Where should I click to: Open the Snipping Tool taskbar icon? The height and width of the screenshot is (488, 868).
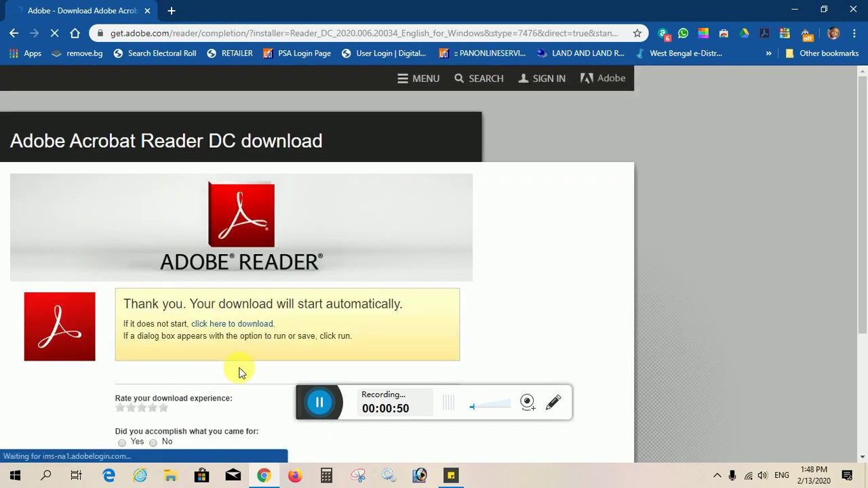coord(357,476)
